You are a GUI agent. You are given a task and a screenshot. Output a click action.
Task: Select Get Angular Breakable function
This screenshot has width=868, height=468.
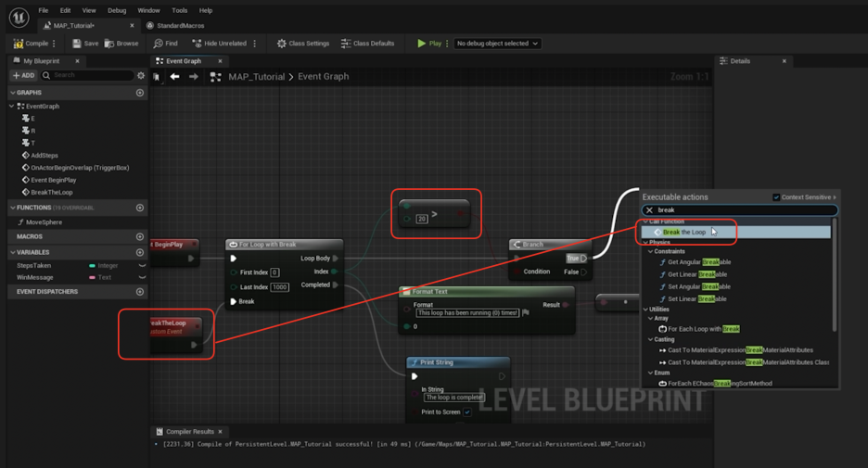695,262
